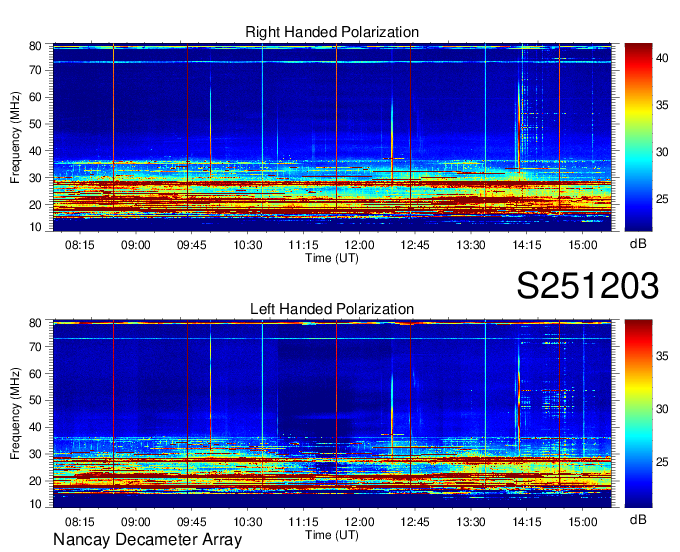
Task: Click the left-handed polarization color bar
Action: [638, 414]
